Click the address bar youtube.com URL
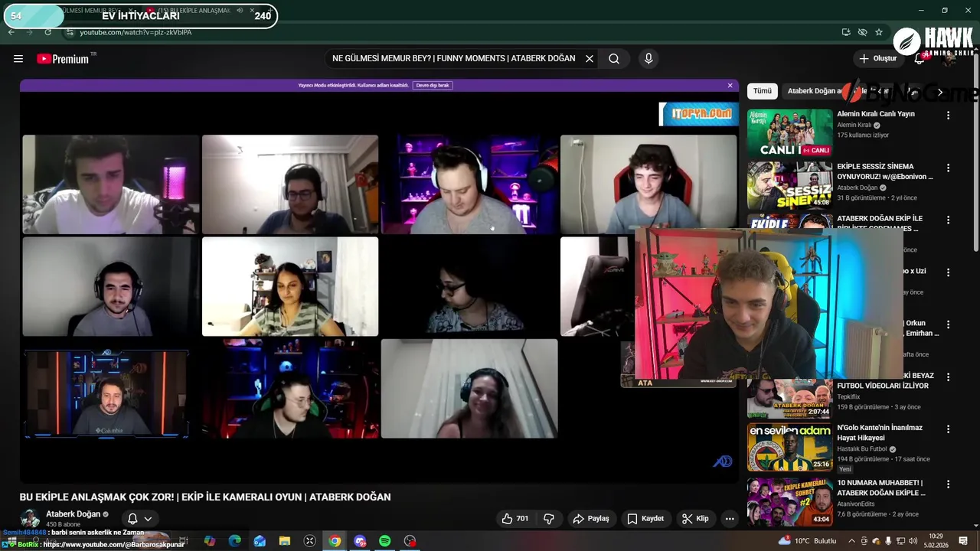 (136, 32)
